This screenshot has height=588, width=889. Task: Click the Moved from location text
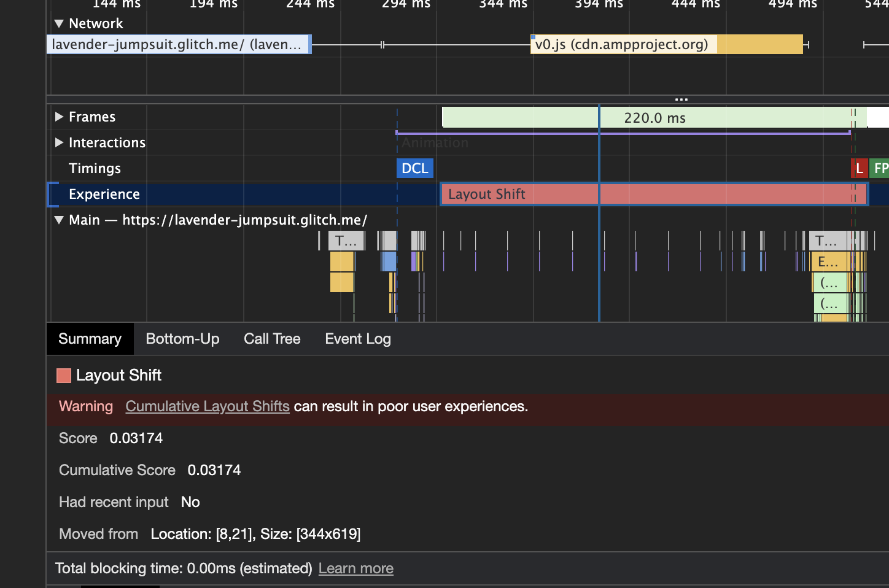[x=256, y=534]
